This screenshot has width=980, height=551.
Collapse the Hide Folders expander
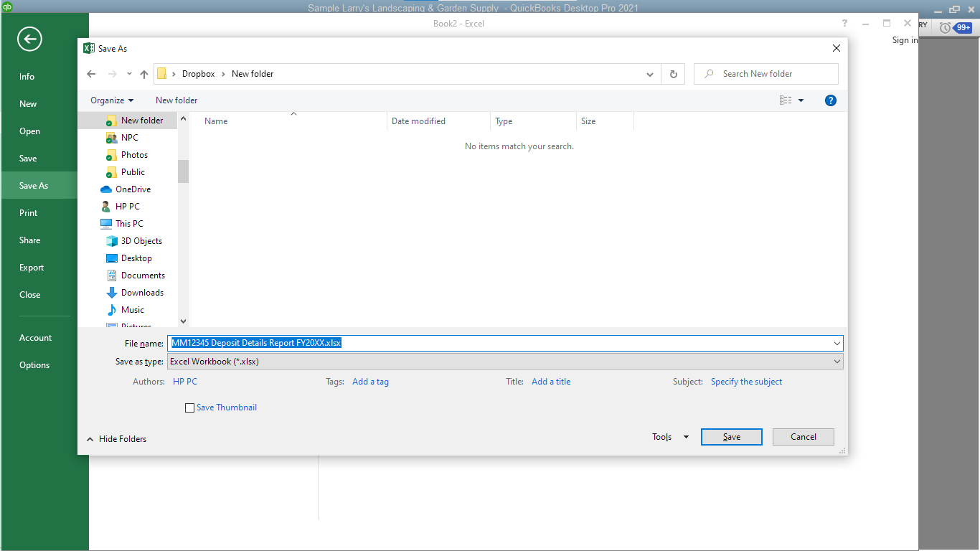116,439
